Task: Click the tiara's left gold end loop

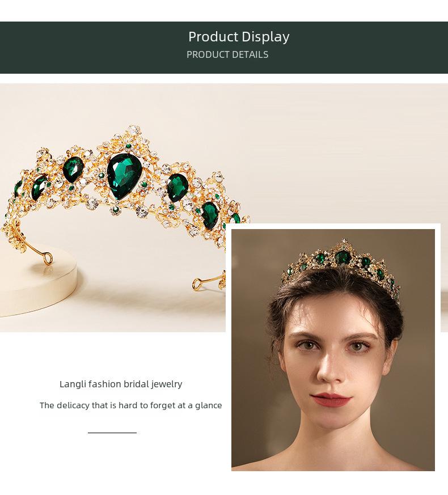Action: (x=48, y=258)
